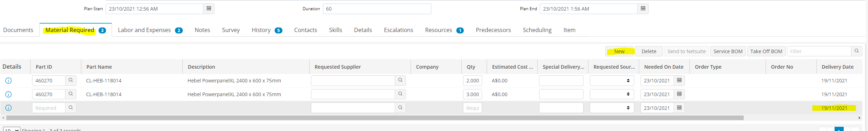
Task: Sort by Order Type column header
Action: (x=708, y=67)
